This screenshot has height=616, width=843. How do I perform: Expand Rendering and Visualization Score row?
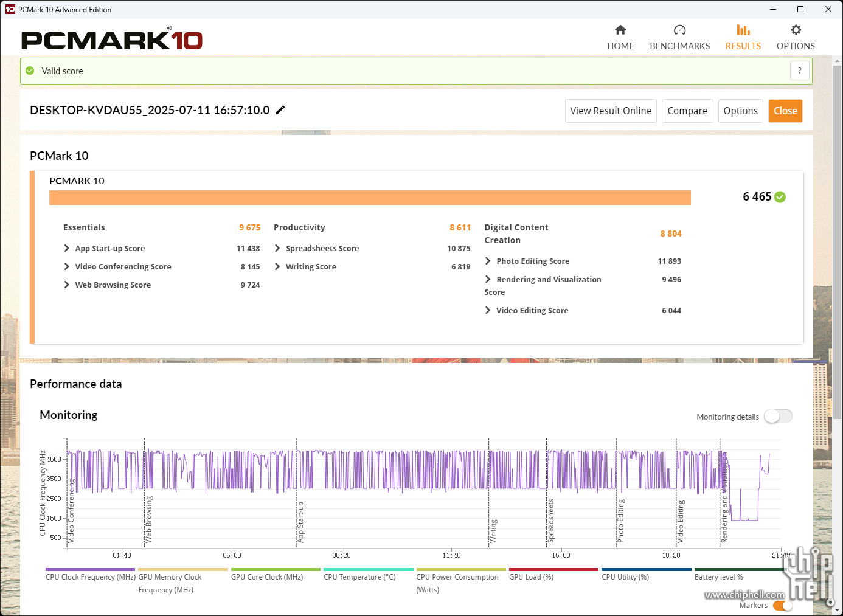[488, 279]
